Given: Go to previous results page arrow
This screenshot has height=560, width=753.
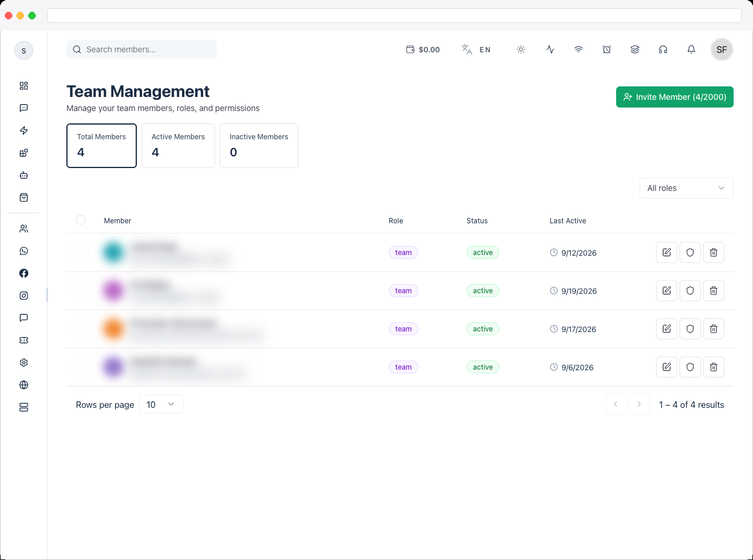Looking at the screenshot, I should click(616, 404).
